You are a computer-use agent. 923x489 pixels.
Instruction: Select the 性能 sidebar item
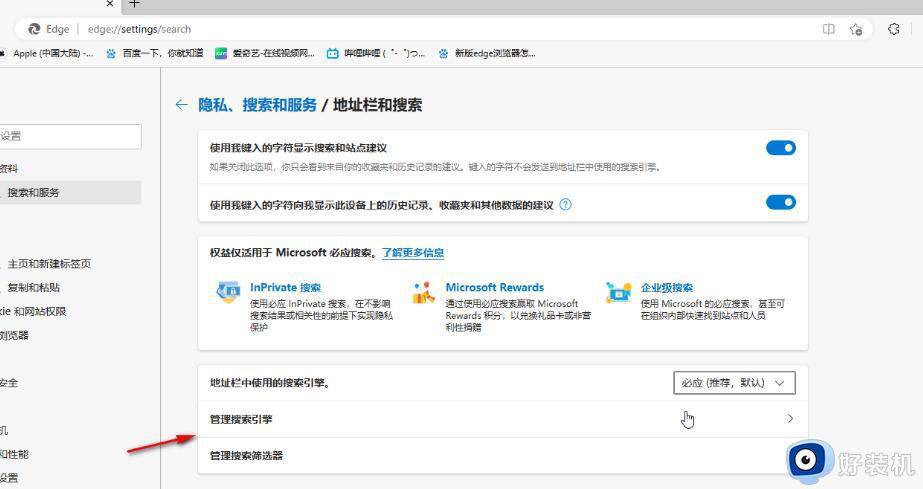pyautogui.click(x=14, y=454)
